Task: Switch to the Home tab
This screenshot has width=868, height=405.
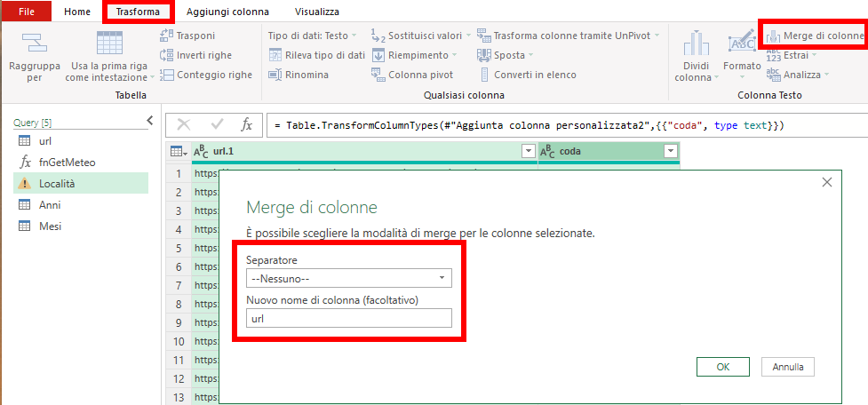Action: pos(77,11)
